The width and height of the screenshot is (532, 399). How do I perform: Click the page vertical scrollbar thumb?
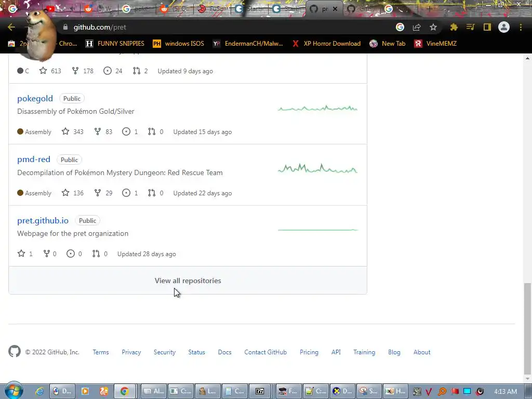click(x=527, y=328)
